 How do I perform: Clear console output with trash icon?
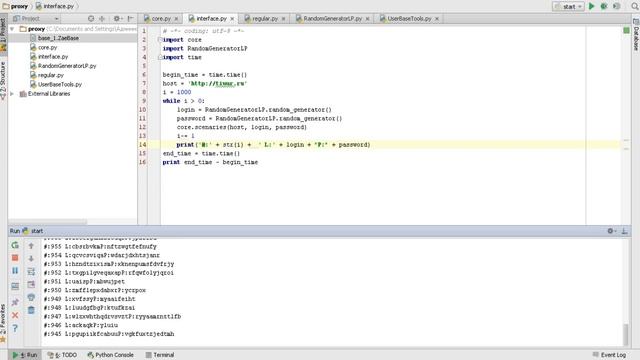point(31,310)
